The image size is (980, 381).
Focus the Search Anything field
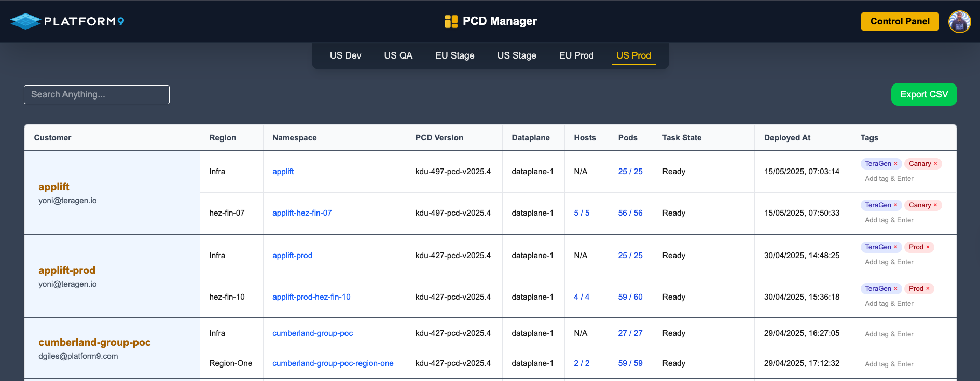[96, 94]
